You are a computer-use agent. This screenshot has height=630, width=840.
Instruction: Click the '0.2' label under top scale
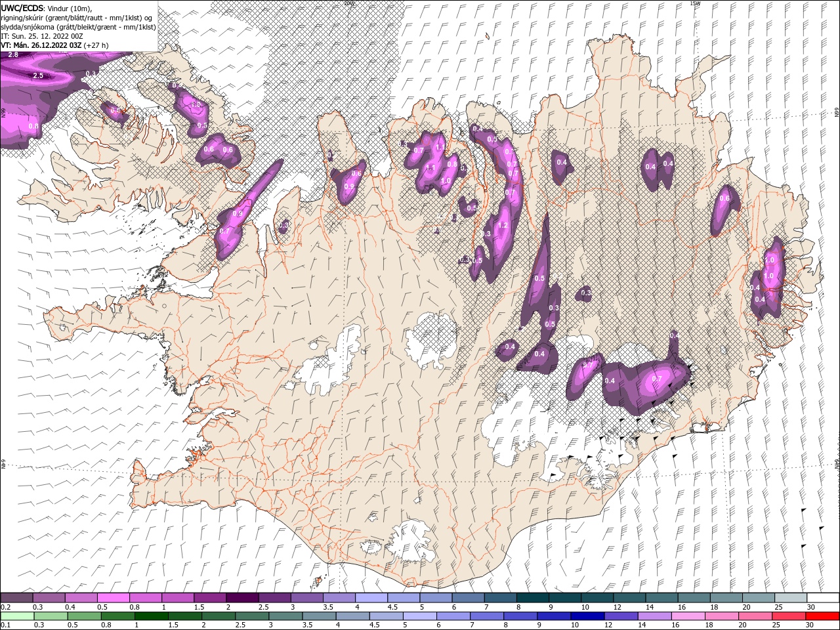coord(5,607)
